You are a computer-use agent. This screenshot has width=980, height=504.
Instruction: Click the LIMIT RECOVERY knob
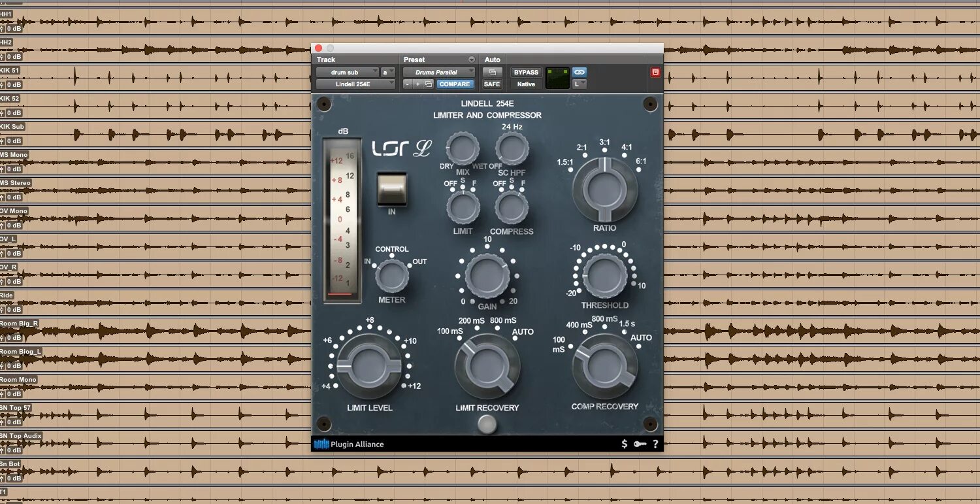click(x=487, y=366)
